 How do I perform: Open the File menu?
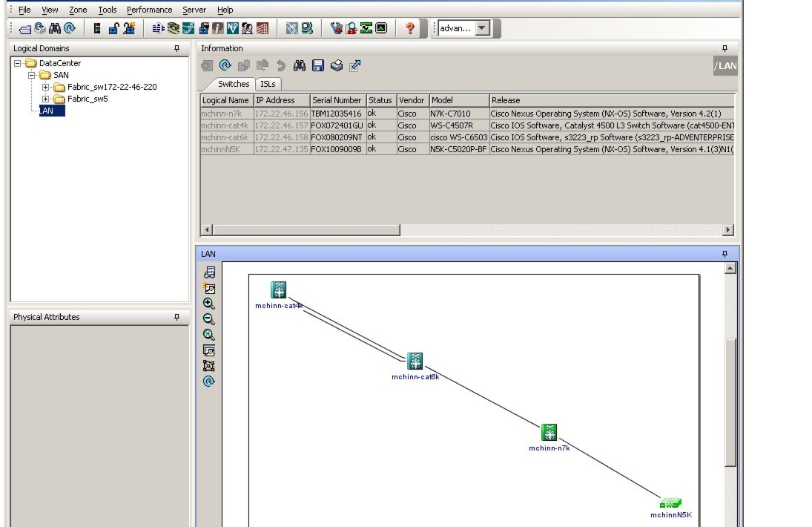[x=24, y=10]
